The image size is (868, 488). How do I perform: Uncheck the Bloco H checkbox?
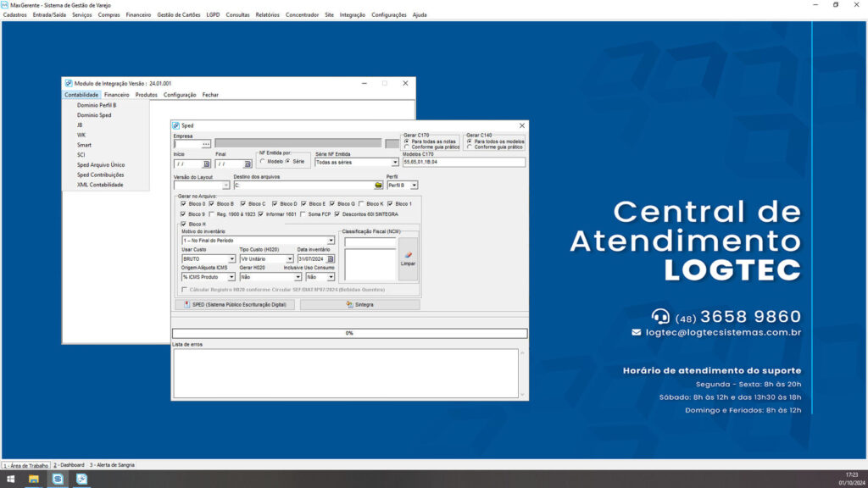point(183,224)
